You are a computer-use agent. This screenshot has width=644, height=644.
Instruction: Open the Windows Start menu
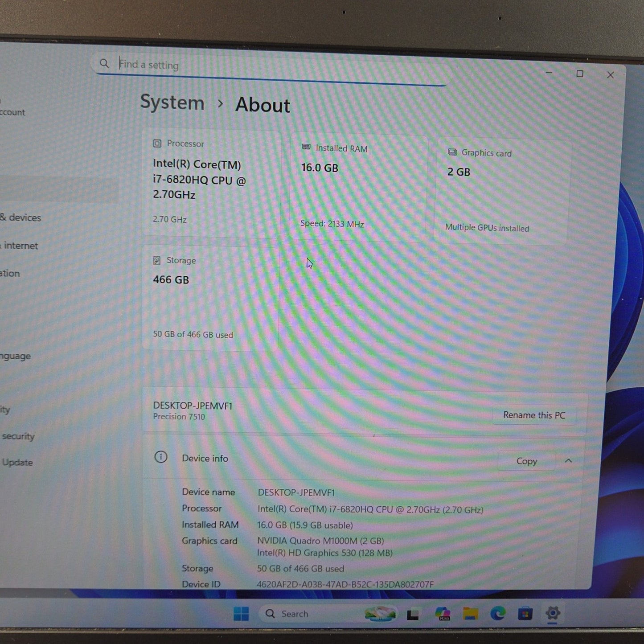(x=241, y=614)
